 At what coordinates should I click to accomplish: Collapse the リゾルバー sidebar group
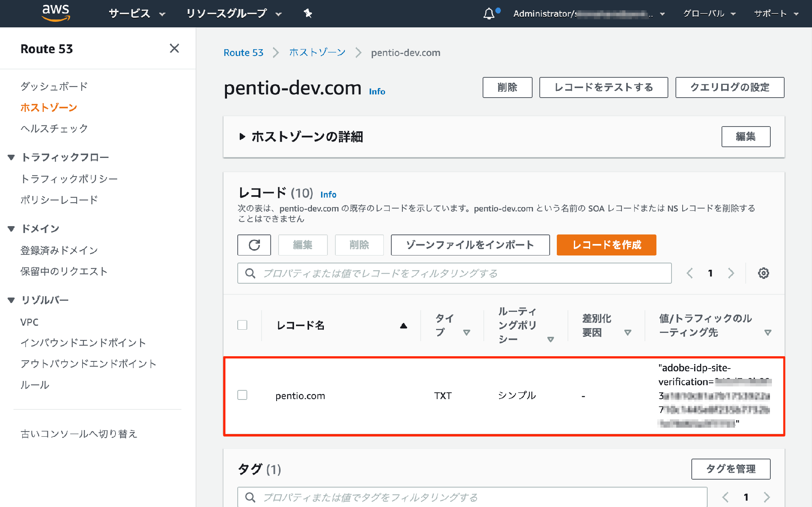[11, 300]
